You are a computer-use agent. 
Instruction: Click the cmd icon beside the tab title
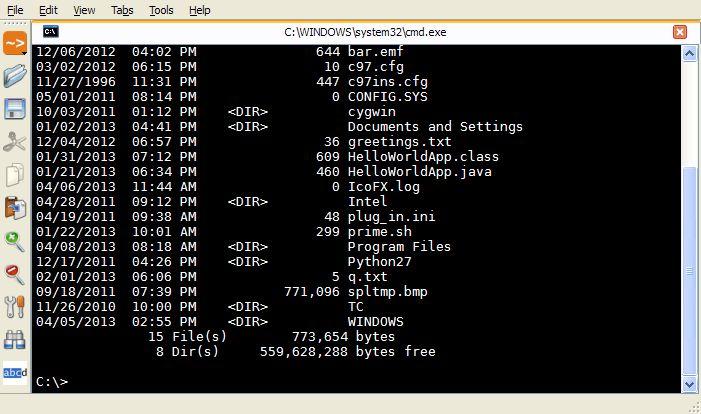tap(51, 31)
